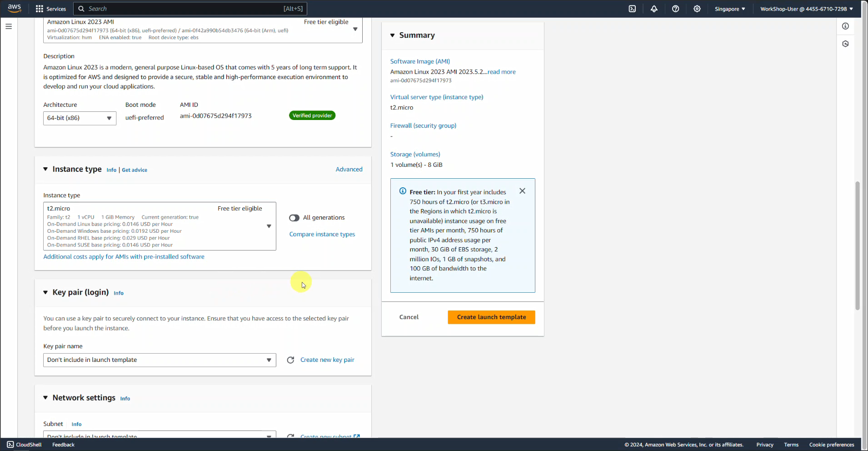The image size is (868, 451).
Task: Open the help question-mark menu
Action: point(675,9)
